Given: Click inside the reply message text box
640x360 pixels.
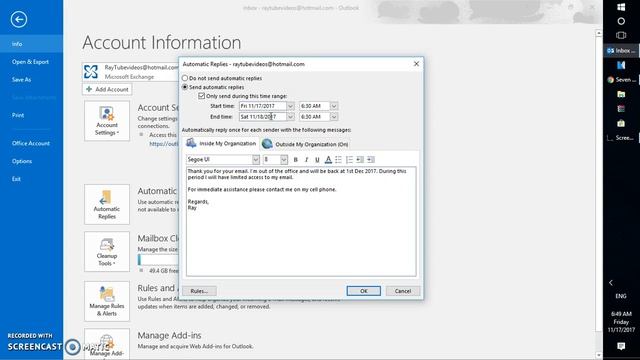Looking at the screenshot, I should [301, 222].
